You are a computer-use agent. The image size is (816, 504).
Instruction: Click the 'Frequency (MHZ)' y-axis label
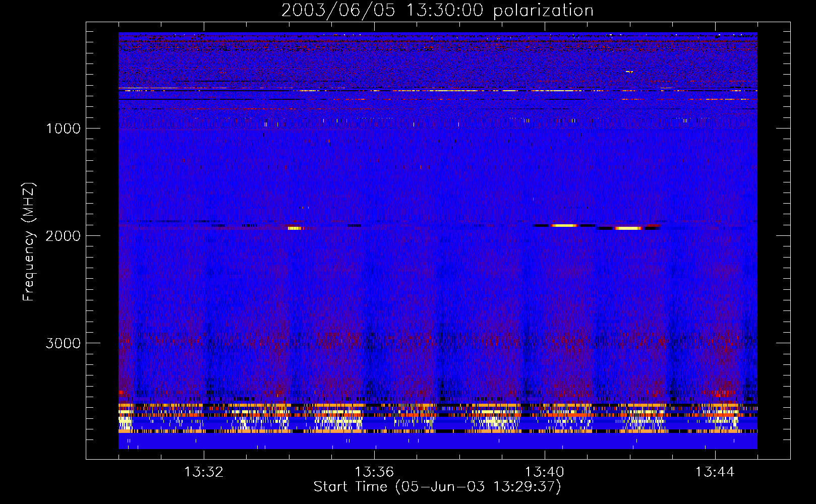[x=29, y=242]
